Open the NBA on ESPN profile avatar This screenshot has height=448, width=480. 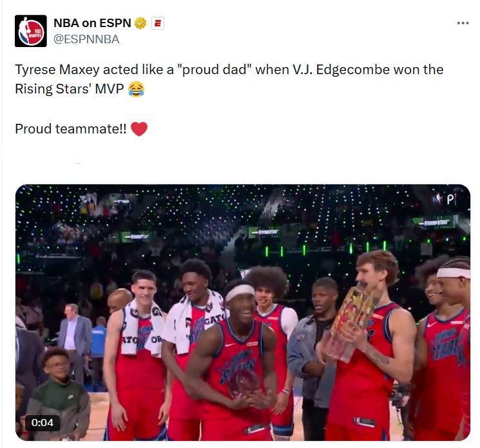(31, 31)
